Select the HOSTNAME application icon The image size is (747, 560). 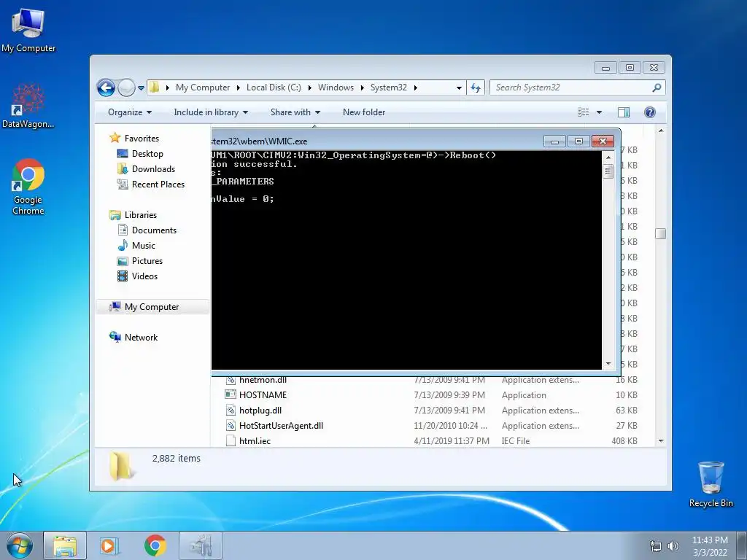[231, 394]
